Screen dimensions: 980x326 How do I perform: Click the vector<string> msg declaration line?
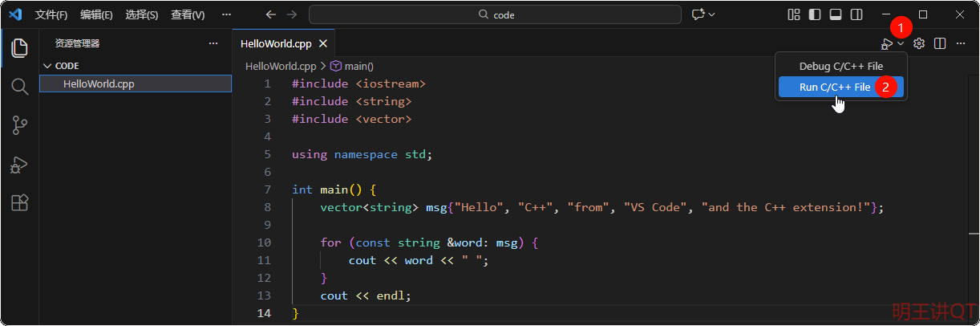(x=601, y=207)
